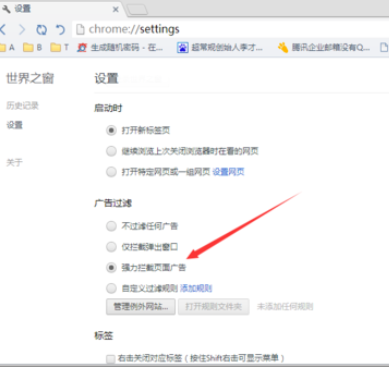Click the 标签 section heading
The height and width of the screenshot is (368, 389).
click(104, 336)
